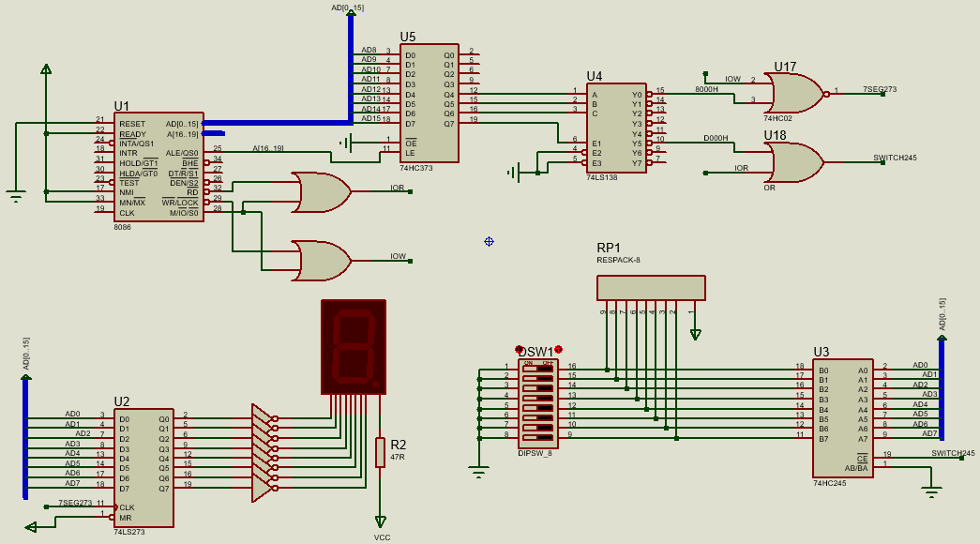Click the 8000H net label
This screenshot has width=980, height=544.
(706, 89)
